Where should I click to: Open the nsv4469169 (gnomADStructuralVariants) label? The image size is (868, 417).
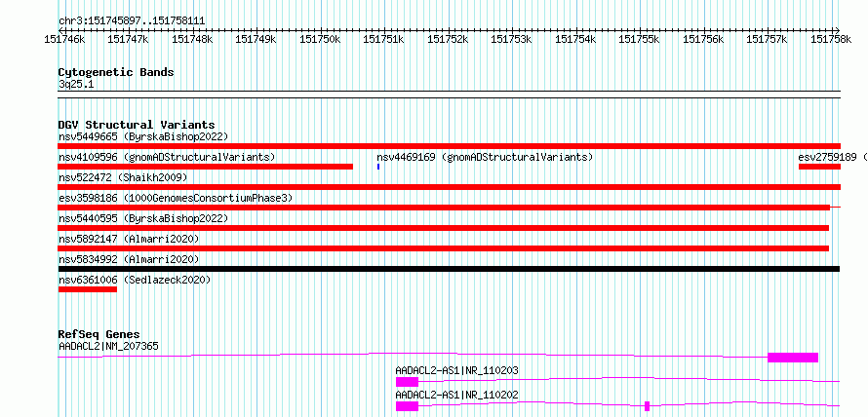coord(485,157)
